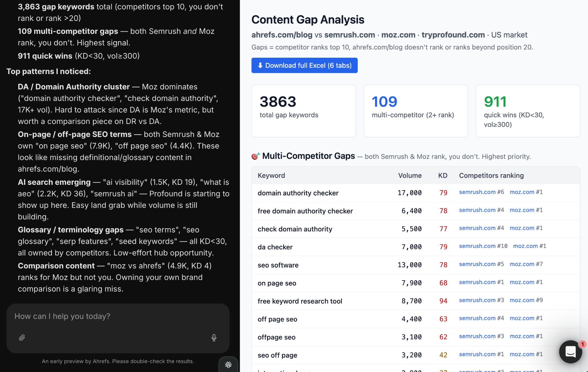The width and height of the screenshot is (588, 372).
Task: Open moz.com #9 link for free keyword research tool
Action: tap(522, 300)
